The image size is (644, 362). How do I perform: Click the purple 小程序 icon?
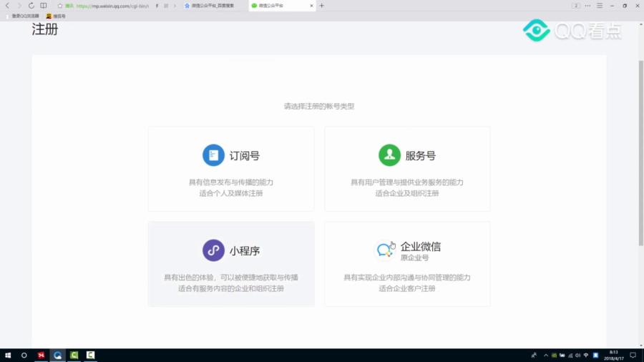click(213, 250)
